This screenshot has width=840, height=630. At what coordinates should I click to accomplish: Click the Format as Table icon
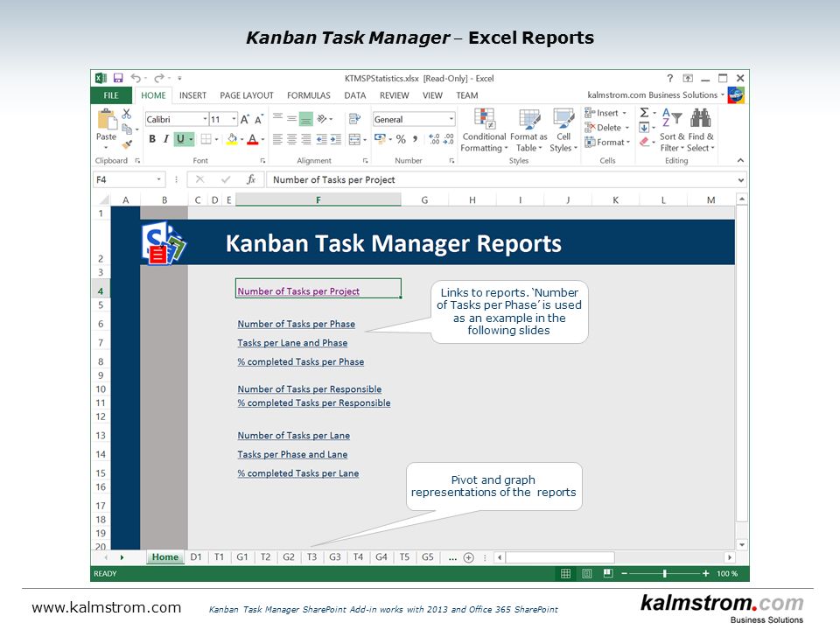point(528,120)
